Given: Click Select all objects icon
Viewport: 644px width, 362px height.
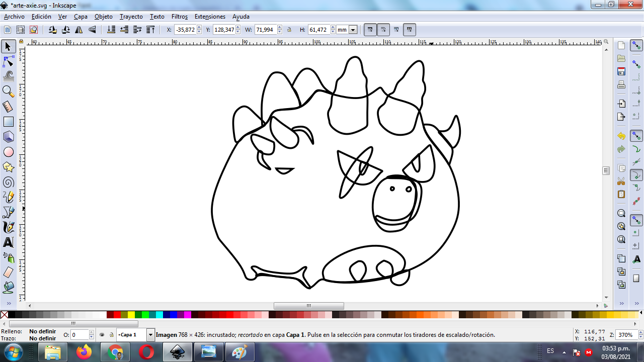Looking at the screenshot, I should 8,30.
